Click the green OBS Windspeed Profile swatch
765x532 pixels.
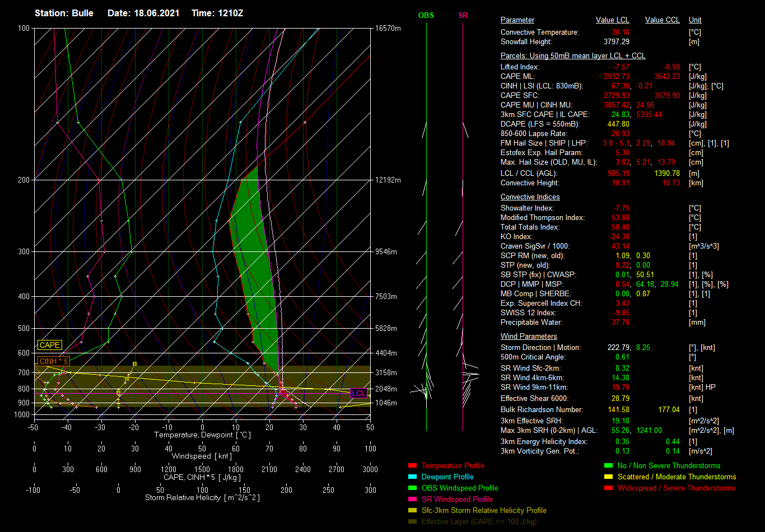click(413, 488)
